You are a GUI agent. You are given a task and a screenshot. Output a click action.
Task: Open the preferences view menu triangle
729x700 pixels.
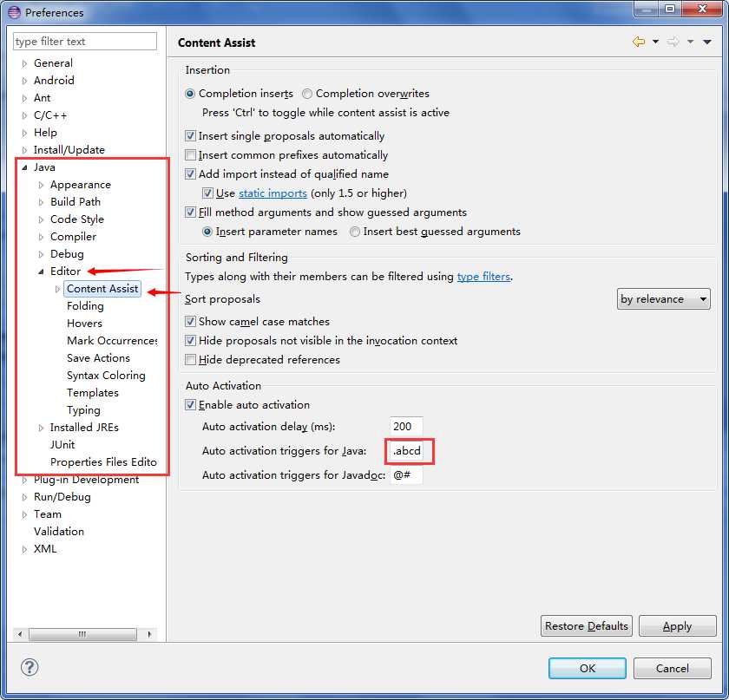(707, 42)
